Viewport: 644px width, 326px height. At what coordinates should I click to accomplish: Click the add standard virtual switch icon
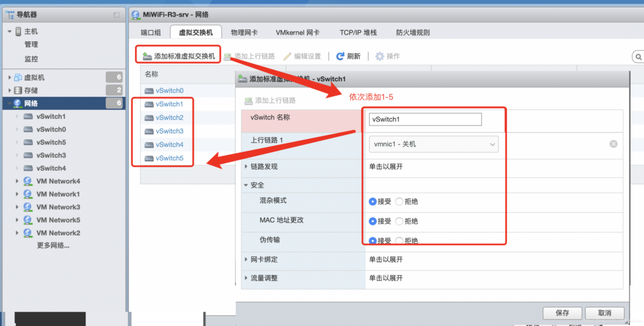(x=147, y=57)
